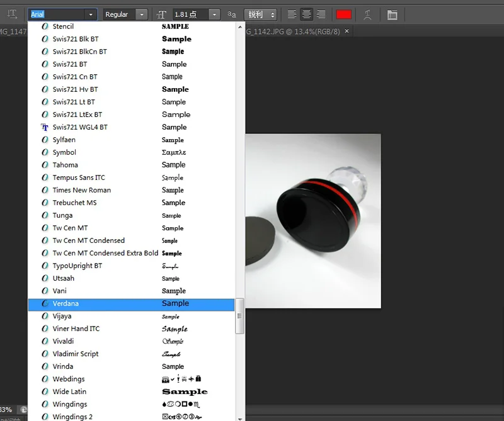
Task: Click the zoom percentage field in status bar
Action: [6, 410]
